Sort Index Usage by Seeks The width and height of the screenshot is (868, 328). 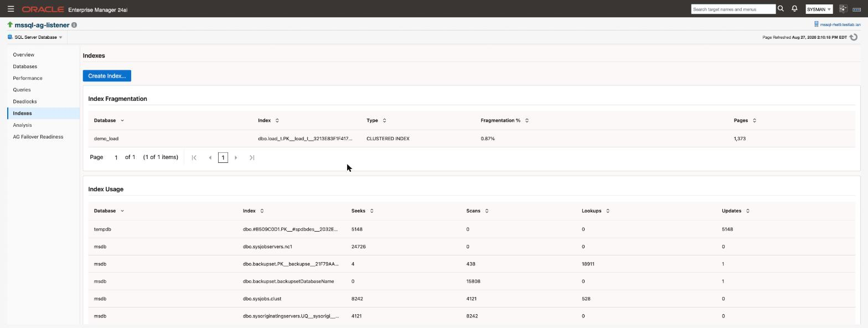(371, 211)
